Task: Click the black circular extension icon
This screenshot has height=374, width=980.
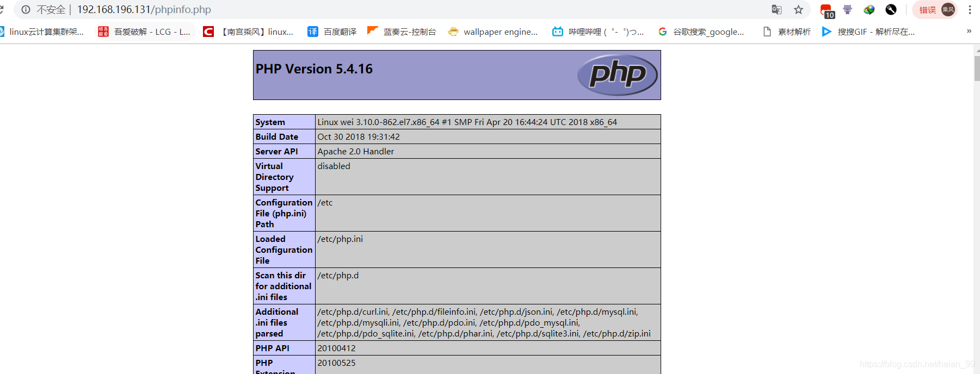Action: pyautogui.click(x=891, y=9)
